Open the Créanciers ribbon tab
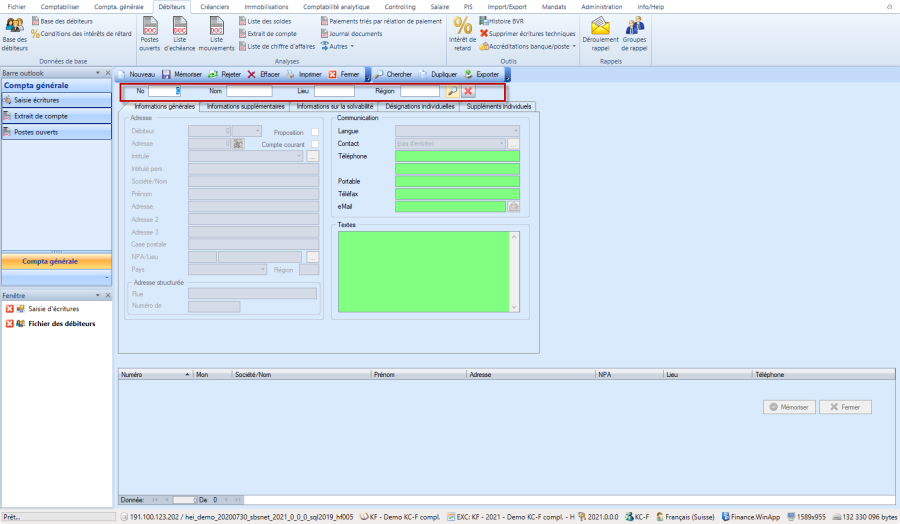900x524 pixels. pyautogui.click(x=214, y=7)
